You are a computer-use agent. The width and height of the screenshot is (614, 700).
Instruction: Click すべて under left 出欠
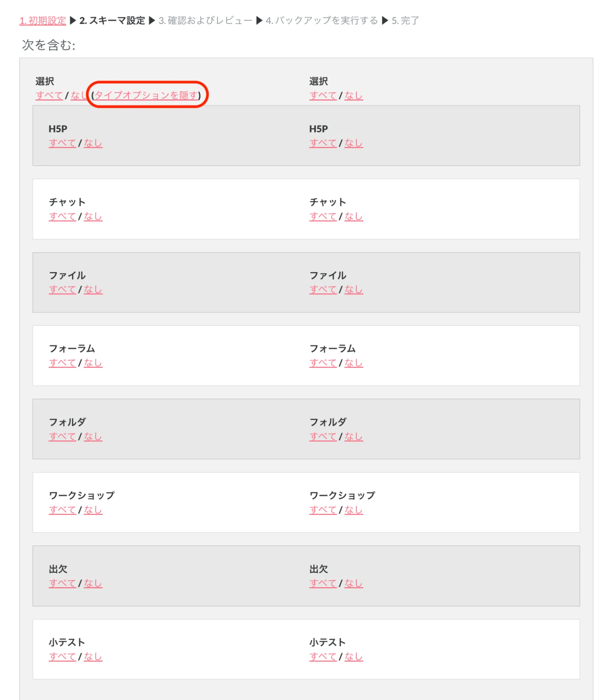tap(62, 583)
